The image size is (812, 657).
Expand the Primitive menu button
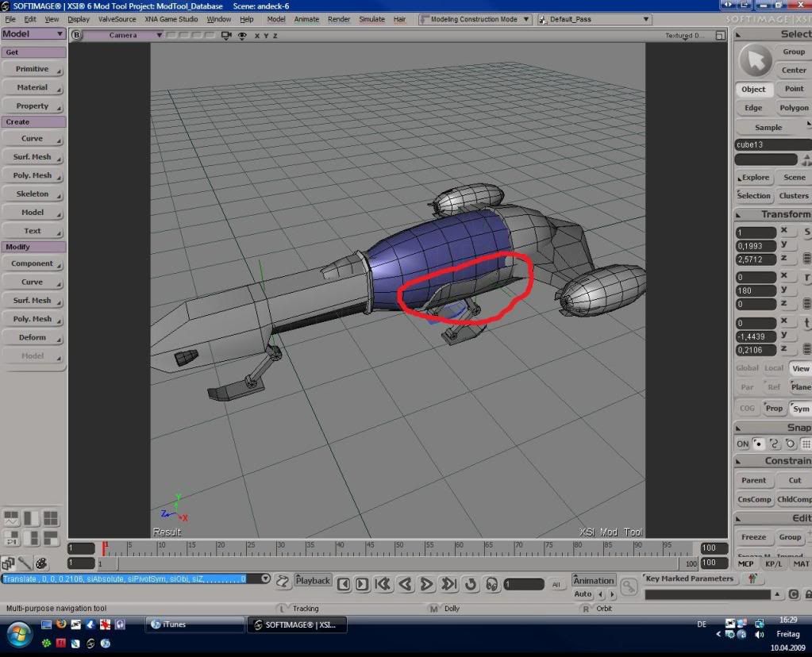click(x=33, y=69)
